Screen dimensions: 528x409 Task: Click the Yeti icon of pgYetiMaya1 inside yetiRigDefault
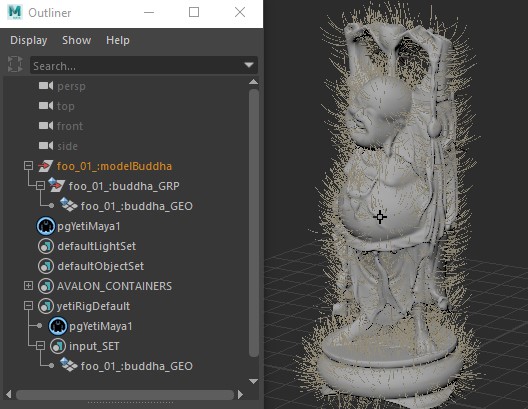(58, 326)
